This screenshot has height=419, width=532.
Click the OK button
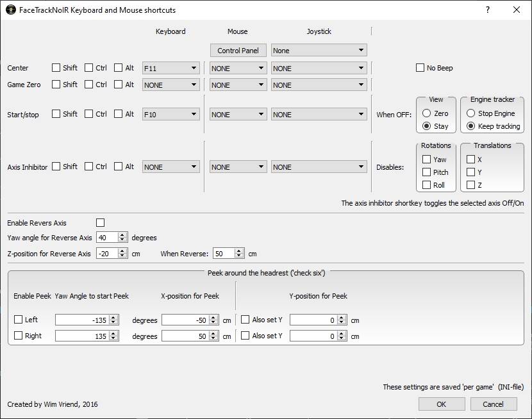point(442,404)
